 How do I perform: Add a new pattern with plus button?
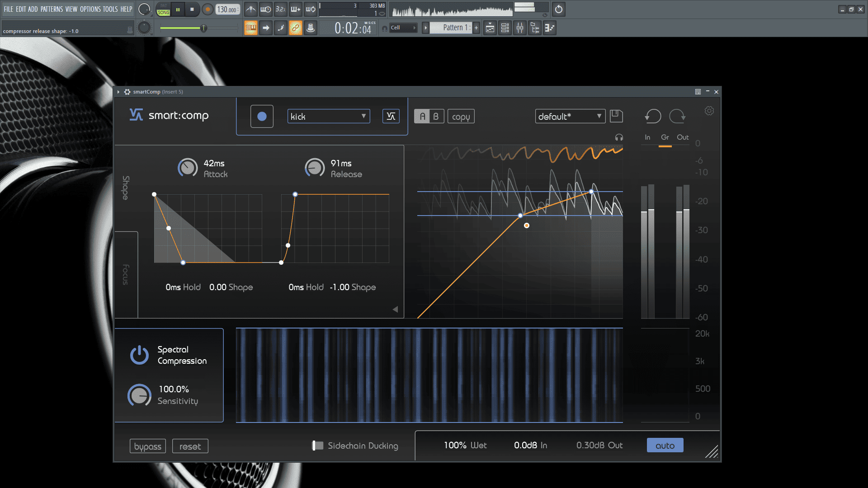[x=476, y=28]
